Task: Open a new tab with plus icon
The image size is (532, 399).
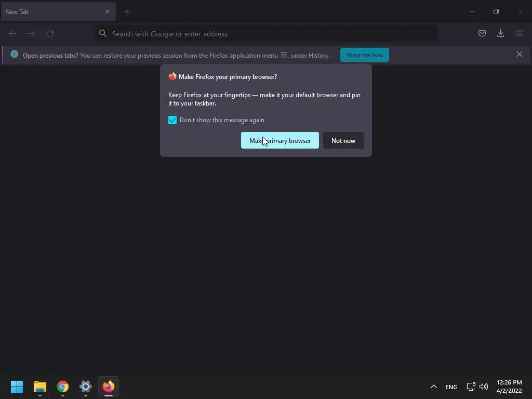Action: 127,12
